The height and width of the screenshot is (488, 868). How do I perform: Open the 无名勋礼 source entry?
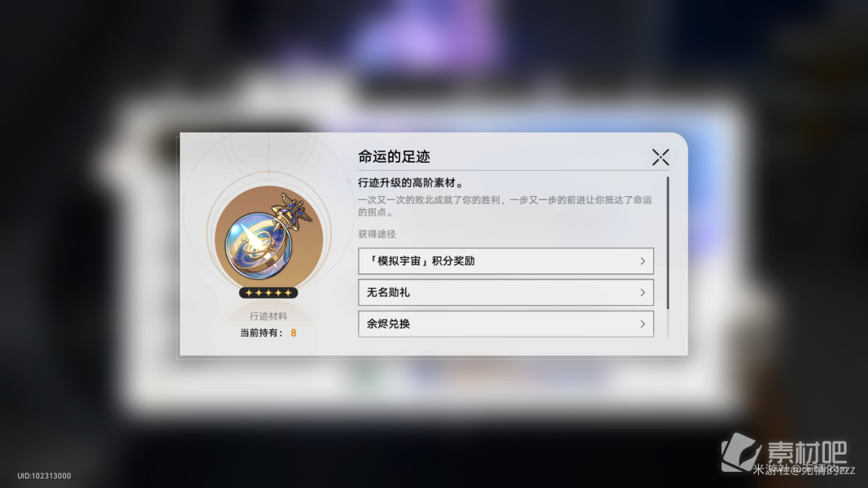tap(506, 293)
